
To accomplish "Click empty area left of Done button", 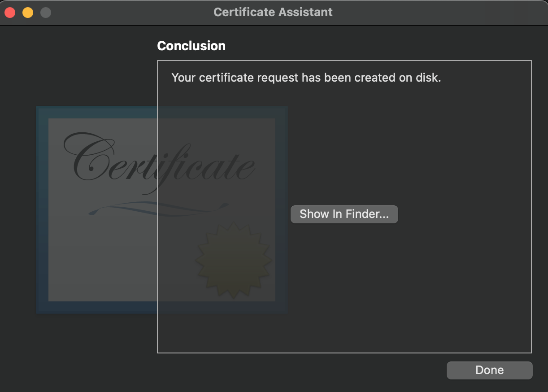I will tap(314, 371).
